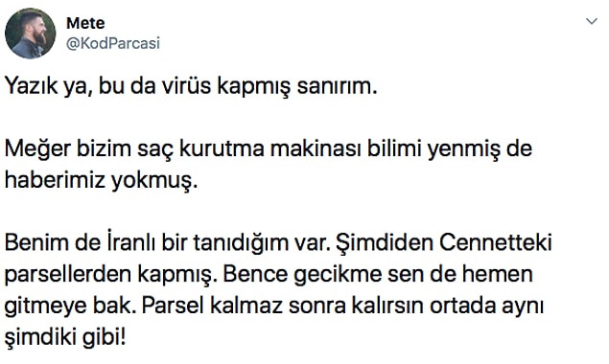
Task: Open the @KodParcasi handle
Action: [113, 43]
